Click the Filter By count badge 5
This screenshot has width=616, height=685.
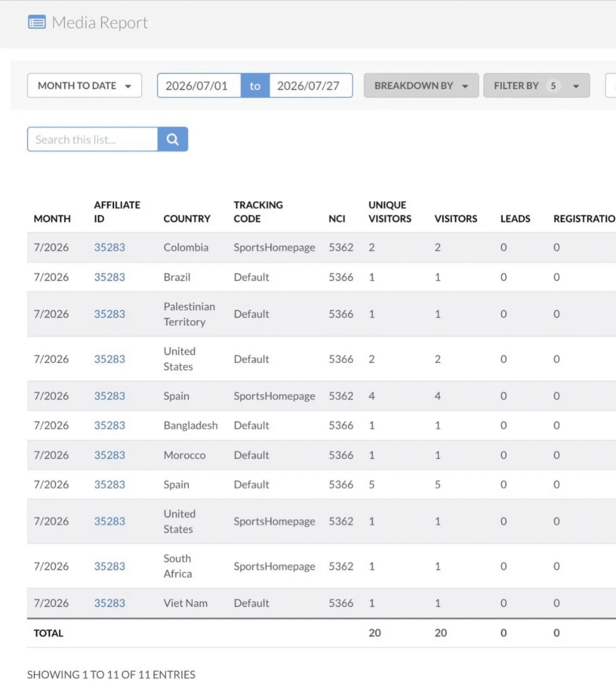tap(553, 86)
